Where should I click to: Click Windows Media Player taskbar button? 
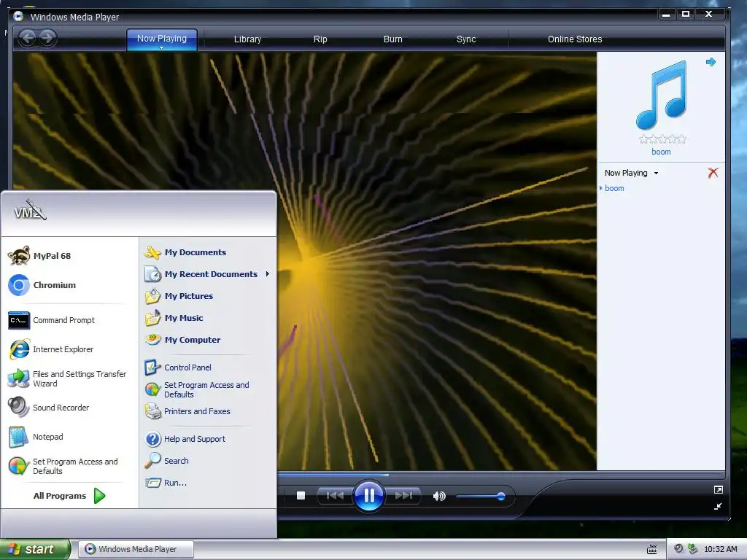[x=136, y=549]
